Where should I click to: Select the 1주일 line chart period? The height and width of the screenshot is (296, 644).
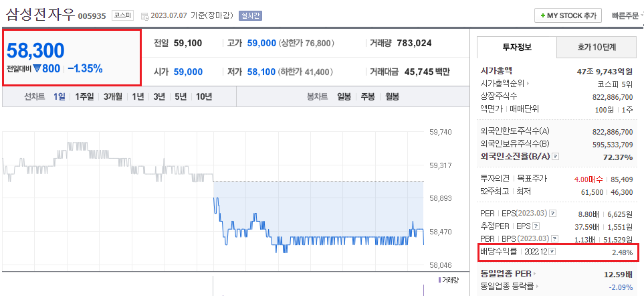pos(84,97)
